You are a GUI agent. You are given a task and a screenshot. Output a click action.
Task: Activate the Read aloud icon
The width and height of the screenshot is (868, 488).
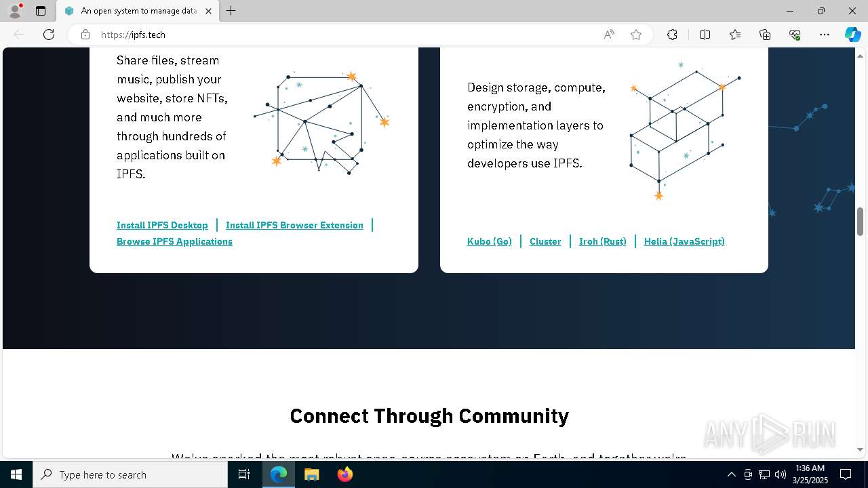(609, 35)
